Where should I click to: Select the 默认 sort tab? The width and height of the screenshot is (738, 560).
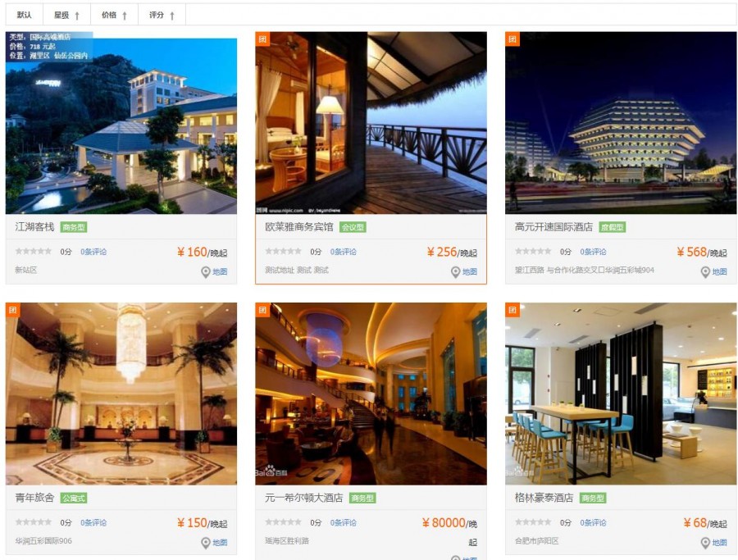(x=25, y=15)
